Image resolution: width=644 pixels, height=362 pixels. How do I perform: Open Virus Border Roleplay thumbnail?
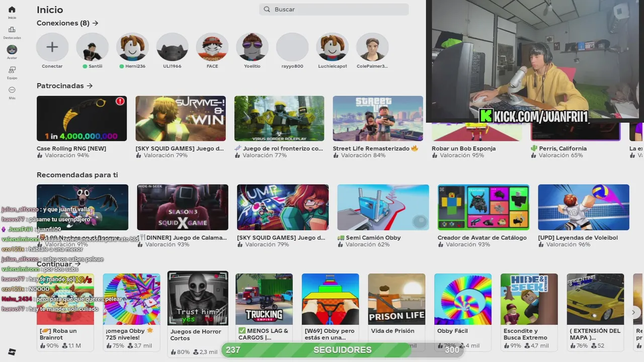pos(279,119)
